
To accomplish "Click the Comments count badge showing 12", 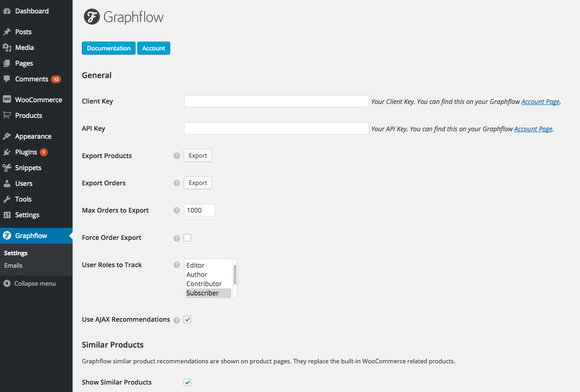I will point(56,79).
